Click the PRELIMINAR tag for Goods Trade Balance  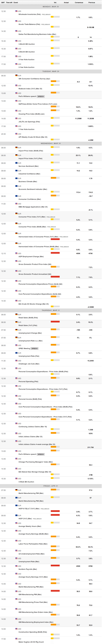46,24
